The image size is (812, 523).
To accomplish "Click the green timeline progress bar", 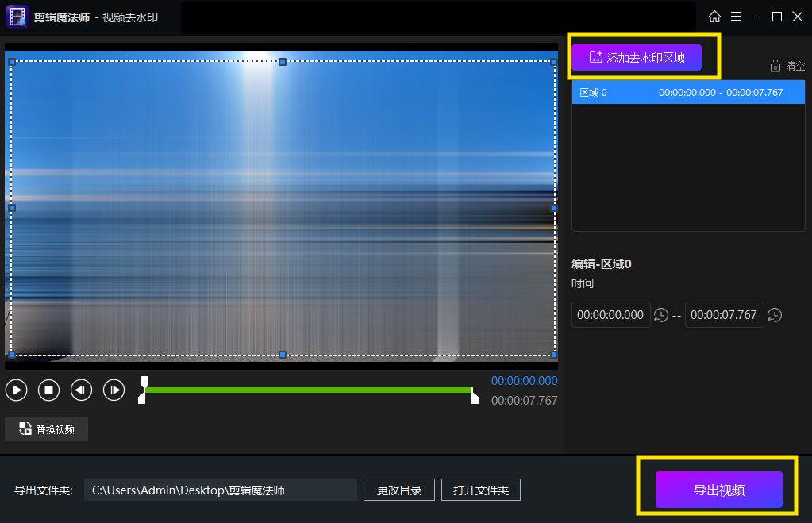I will [x=309, y=390].
